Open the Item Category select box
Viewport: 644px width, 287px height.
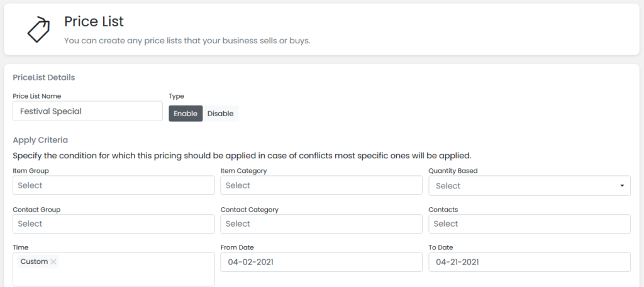pyautogui.click(x=321, y=185)
